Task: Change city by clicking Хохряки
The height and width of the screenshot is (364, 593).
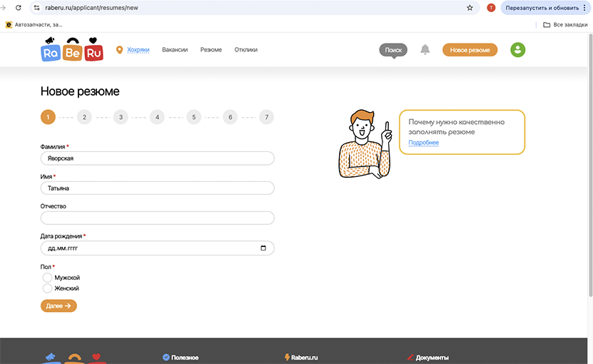Action: click(x=138, y=50)
